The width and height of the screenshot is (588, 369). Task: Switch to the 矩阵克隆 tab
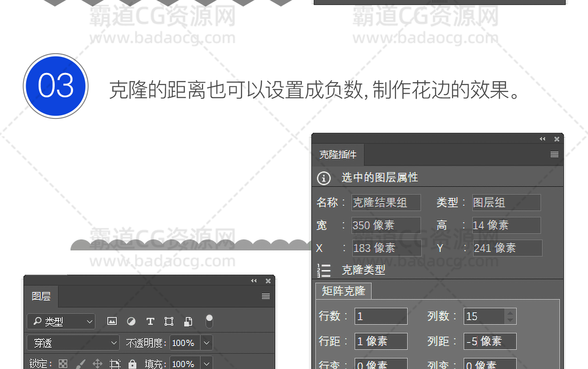pos(343,291)
